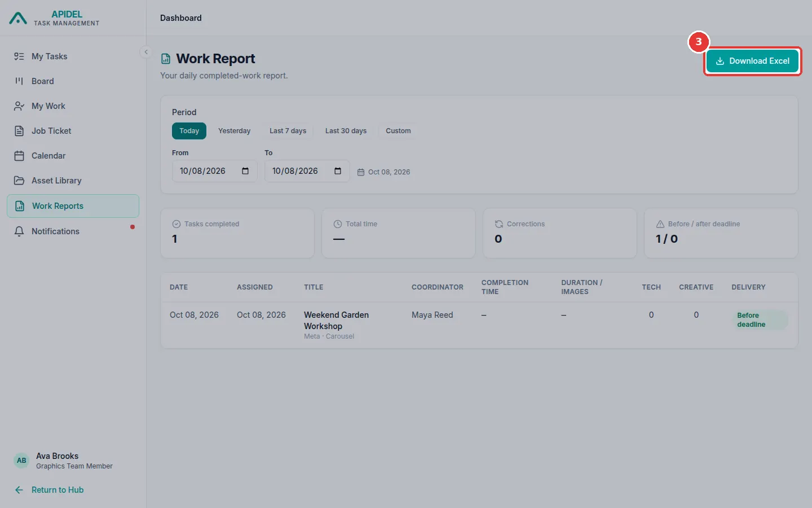
Task: Select the Last 7 days period
Action: (288, 131)
